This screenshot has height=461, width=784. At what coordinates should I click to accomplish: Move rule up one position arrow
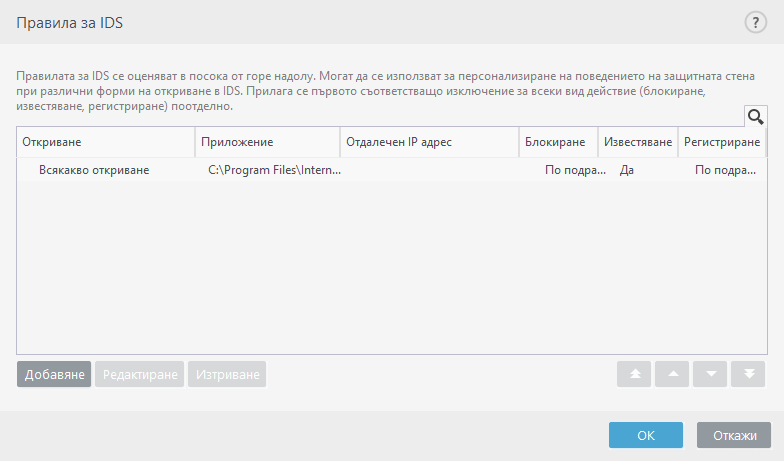(x=672, y=374)
